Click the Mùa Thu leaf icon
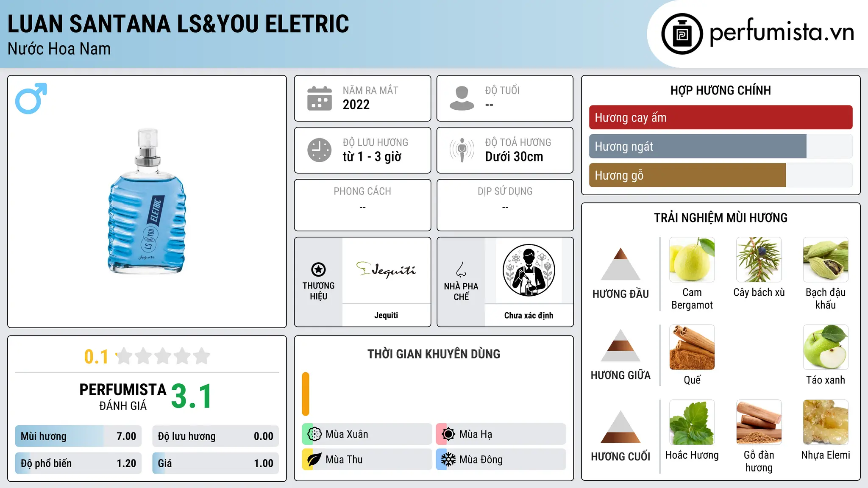 (x=314, y=460)
